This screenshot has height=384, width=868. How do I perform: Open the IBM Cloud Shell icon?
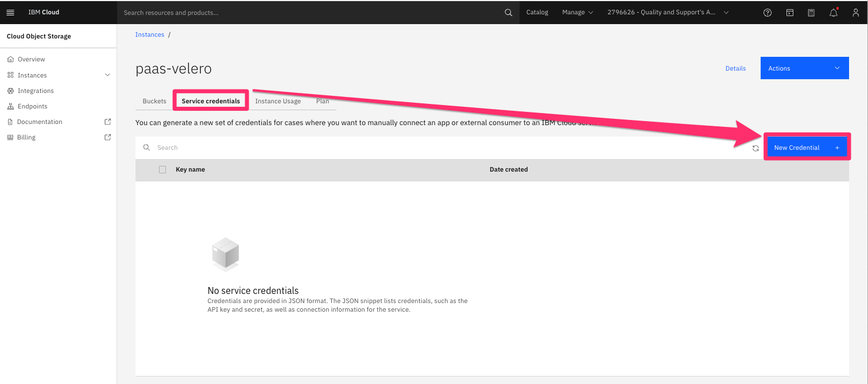[790, 12]
